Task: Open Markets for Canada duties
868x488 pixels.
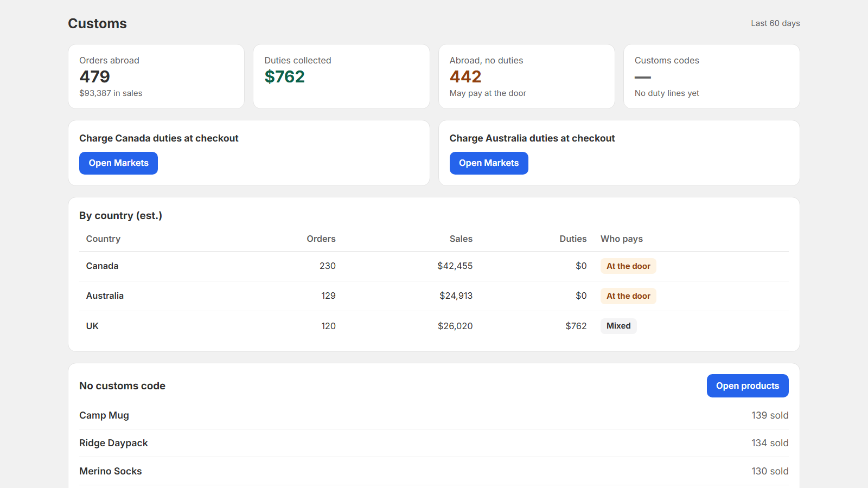Action: pos(118,163)
